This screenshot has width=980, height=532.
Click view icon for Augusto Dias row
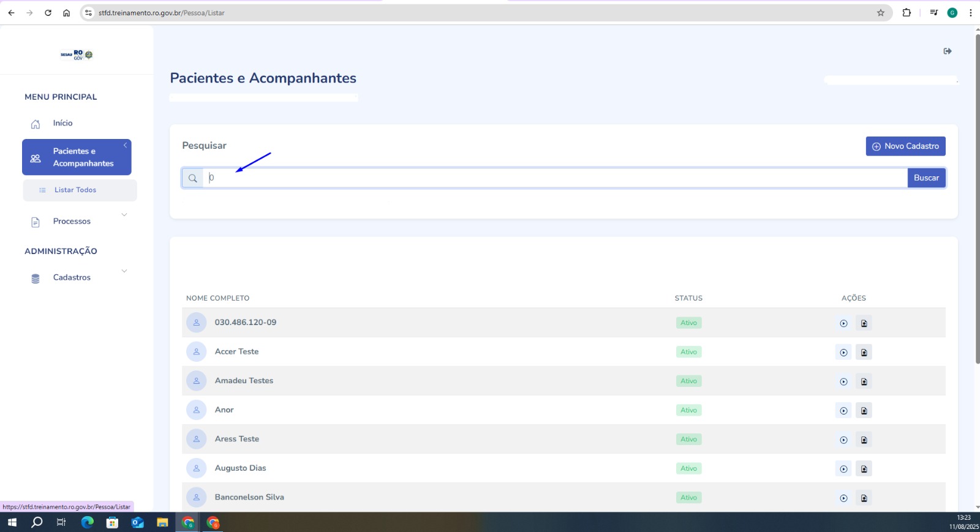tap(843, 469)
